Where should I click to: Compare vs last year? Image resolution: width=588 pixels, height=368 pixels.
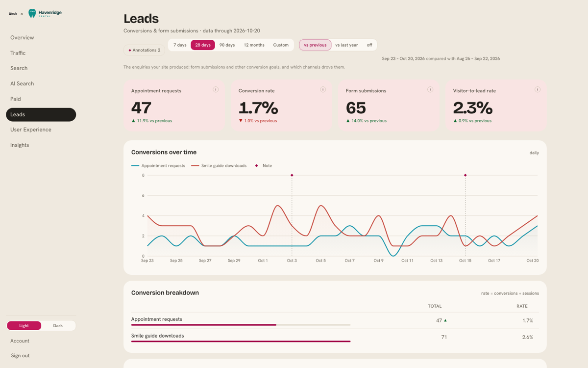(346, 45)
